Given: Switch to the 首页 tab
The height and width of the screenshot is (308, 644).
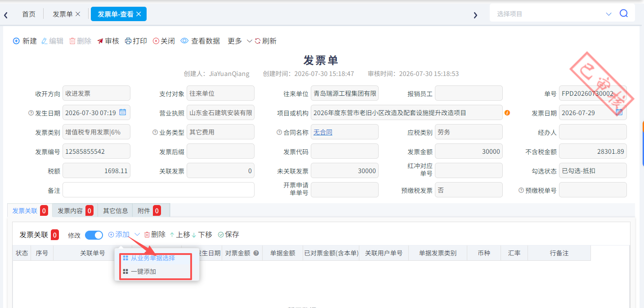Looking at the screenshot, I should 29,14.
